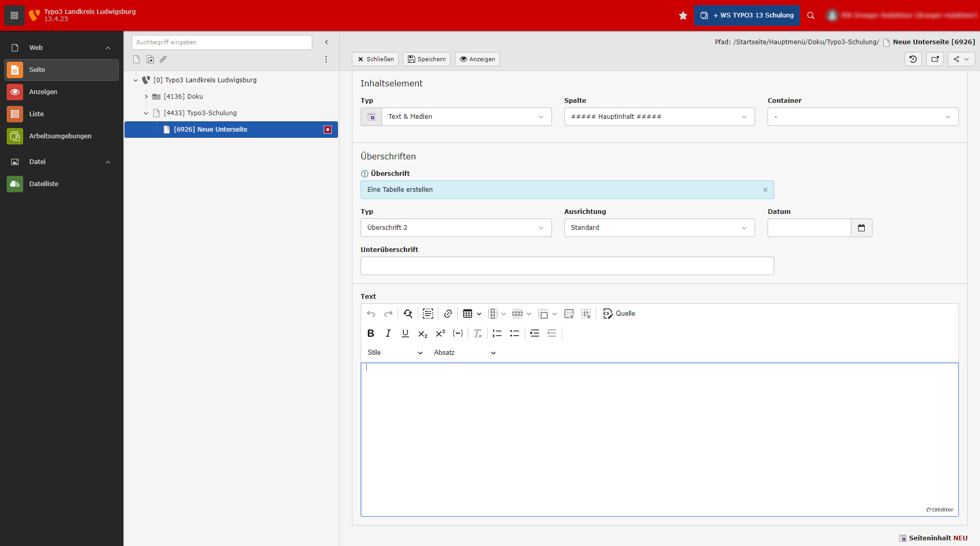Open the Datum calendar picker

[861, 228]
